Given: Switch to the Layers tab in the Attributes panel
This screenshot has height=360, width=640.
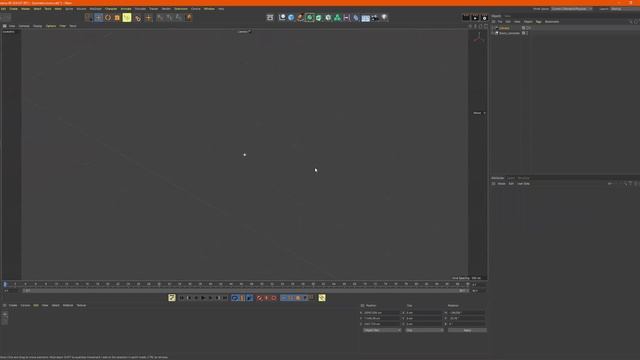Looking at the screenshot, I should tap(511, 178).
